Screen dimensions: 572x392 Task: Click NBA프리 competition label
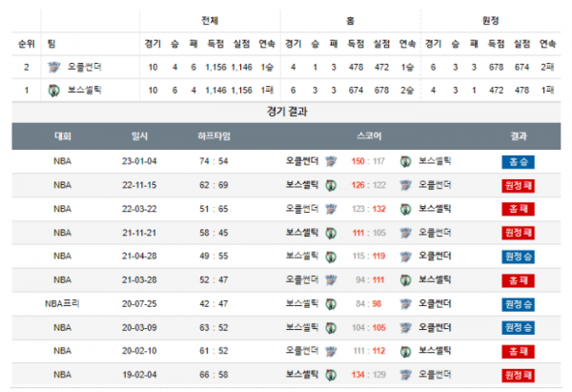(x=62, y=304)
